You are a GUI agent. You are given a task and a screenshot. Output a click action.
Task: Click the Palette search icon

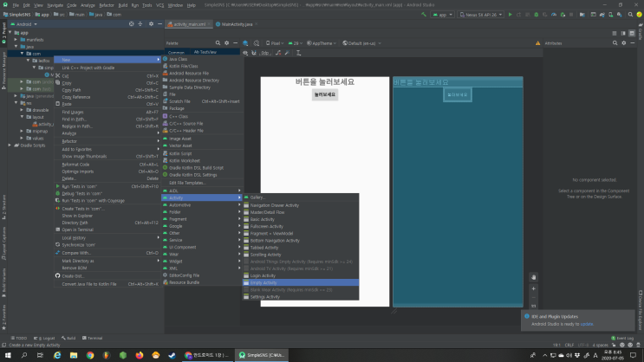[x=218, y=43]
